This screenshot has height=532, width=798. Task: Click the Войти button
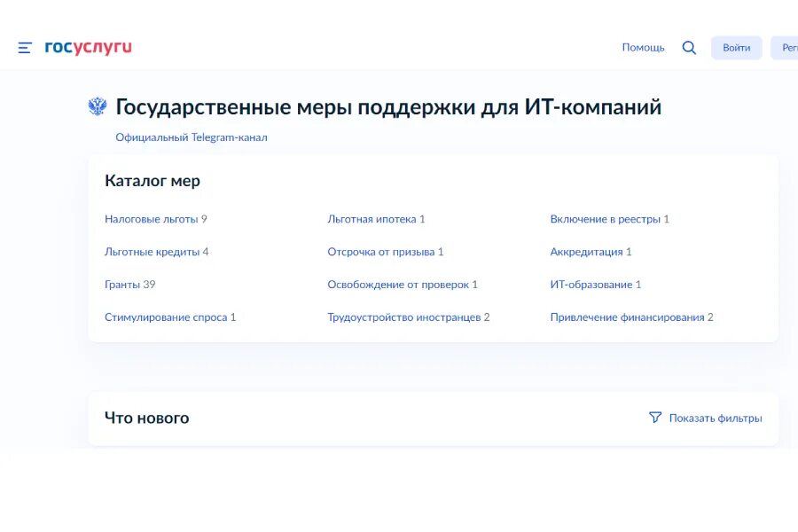(737, 48)
